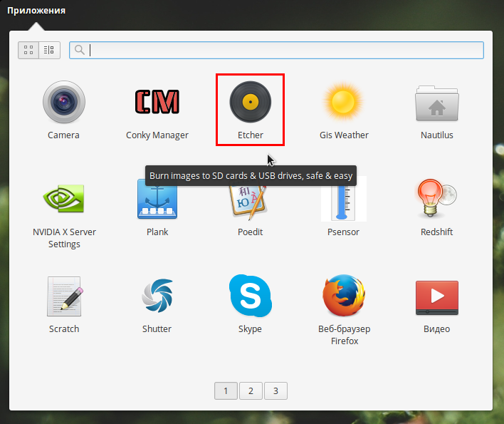Click the Plank label text
This screenshot has width=504, height=424.
click(157, 232)
